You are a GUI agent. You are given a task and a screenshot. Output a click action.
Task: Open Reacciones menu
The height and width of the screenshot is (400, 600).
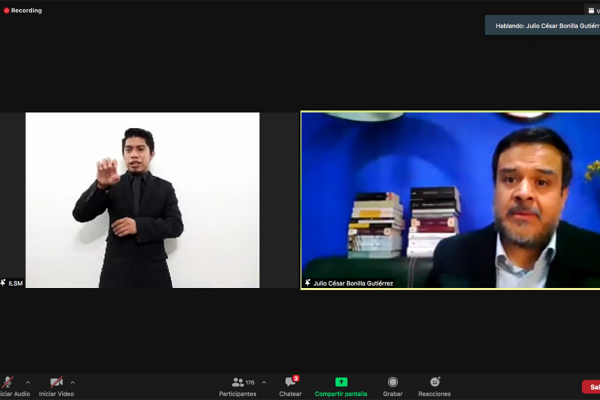point(435,387)
